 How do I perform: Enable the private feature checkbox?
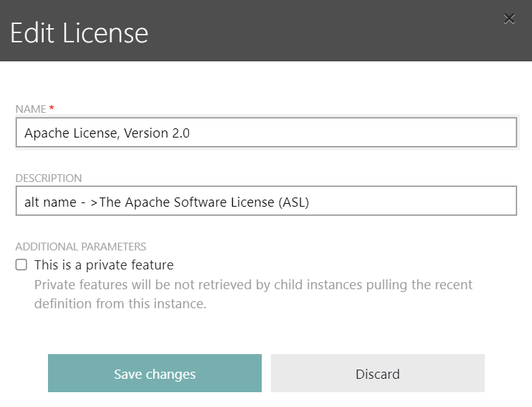[21, 265]
